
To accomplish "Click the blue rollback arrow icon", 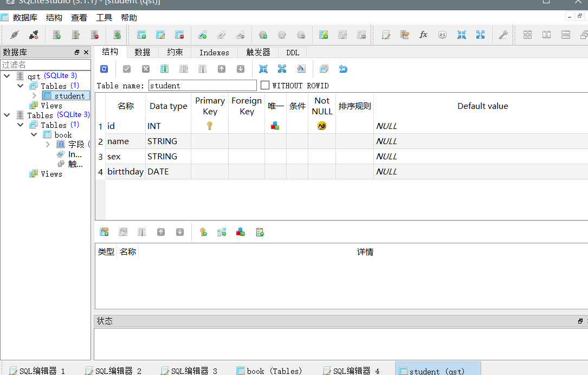I will point(343,69).
